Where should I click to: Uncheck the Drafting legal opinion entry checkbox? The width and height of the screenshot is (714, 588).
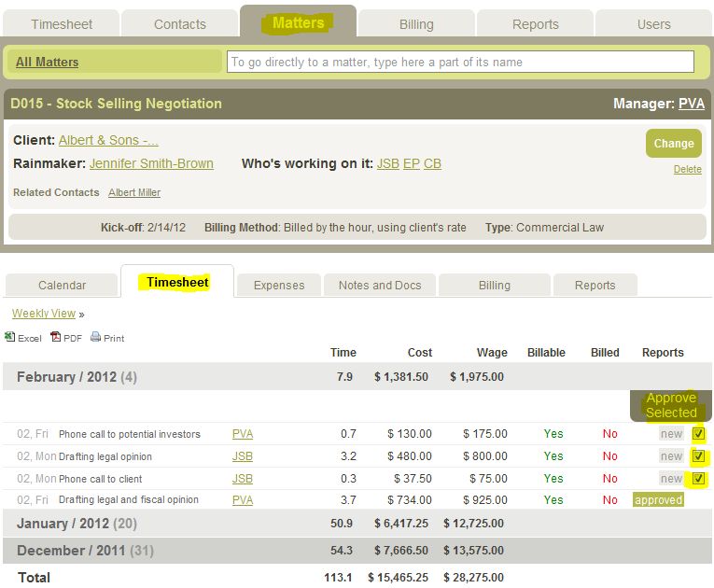coord(699,456)
